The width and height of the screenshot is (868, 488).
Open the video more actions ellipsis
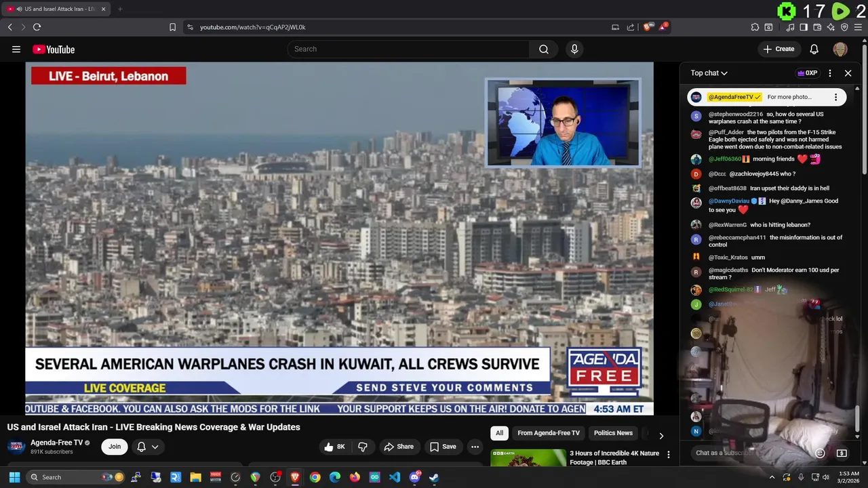[475, 447]
